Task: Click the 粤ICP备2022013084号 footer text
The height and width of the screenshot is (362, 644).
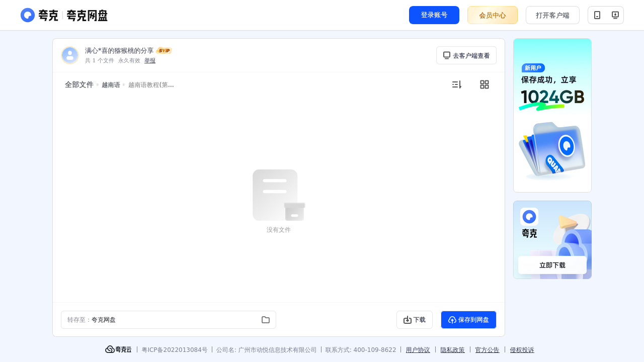Action: [x=175, y=350]
